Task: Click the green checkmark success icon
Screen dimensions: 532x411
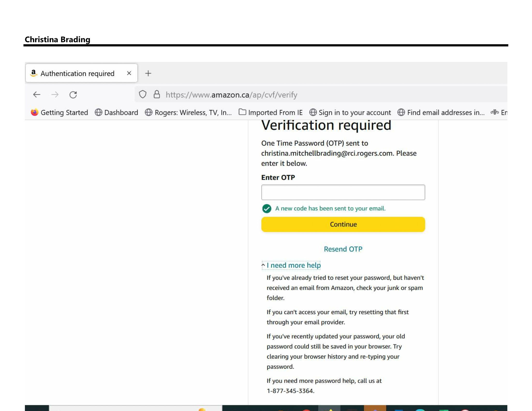Action: pyautogui.click(x=267, y=209)
